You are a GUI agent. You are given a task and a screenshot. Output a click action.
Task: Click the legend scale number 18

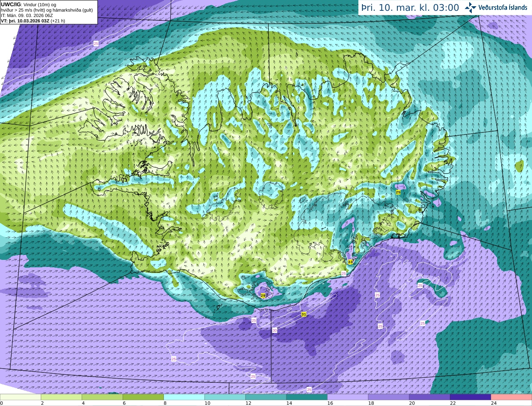(x=371, y=403)
